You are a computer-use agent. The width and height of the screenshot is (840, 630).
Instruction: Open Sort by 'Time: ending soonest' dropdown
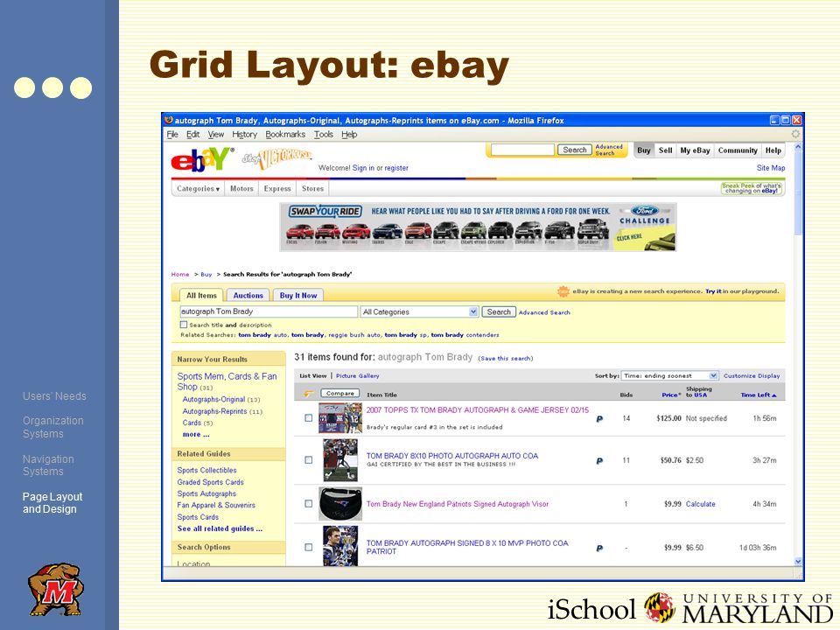pyautogui.click(x=669, y=375)
